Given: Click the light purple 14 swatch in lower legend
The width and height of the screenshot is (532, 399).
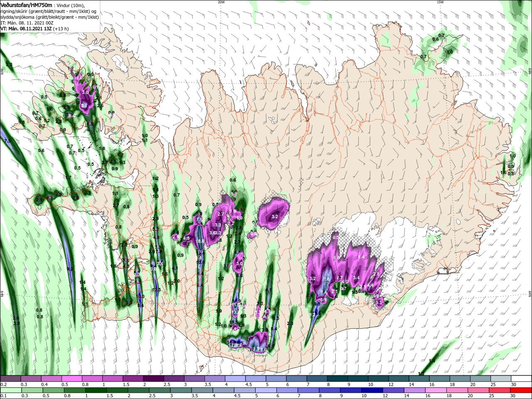Looking at the screenshot, I should tap(415, 390).
